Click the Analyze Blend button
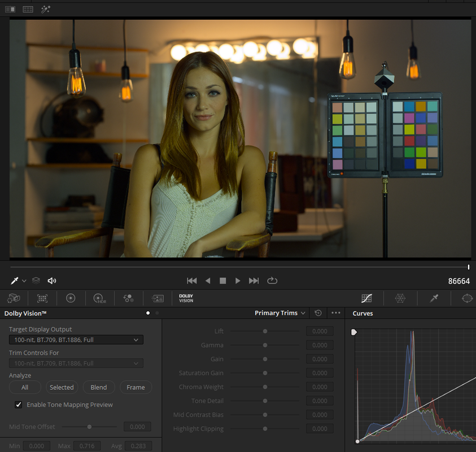476x452 pixels. pyautogui.click(x=99, y=387)
